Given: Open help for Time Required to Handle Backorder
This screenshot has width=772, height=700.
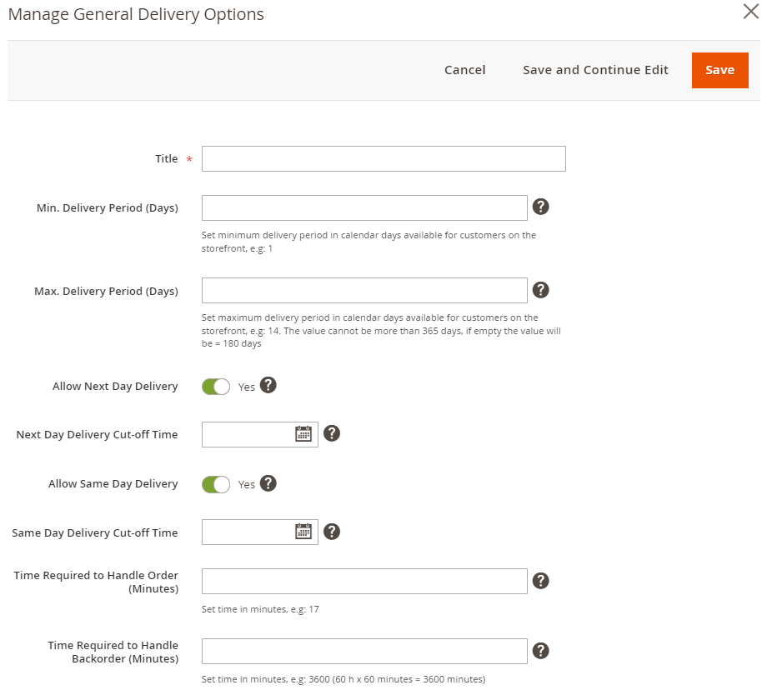Looking at the screenshot, I should (540, 651).
